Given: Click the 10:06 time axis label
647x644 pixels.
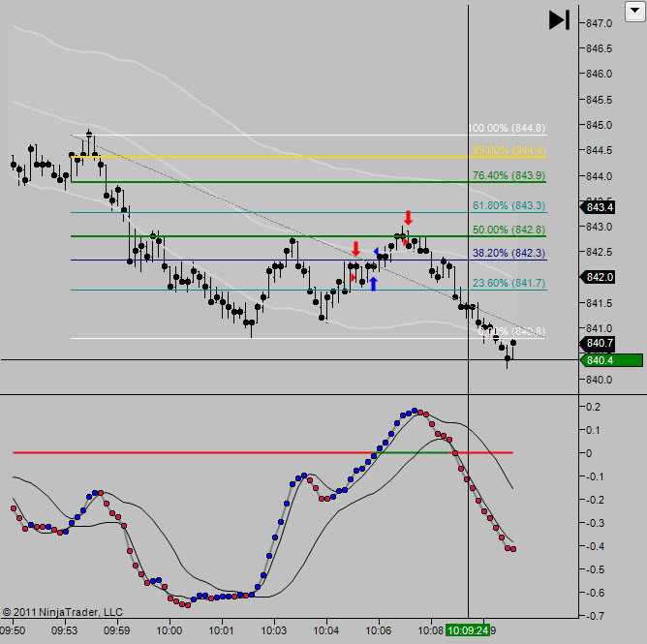Looking at the screenshot, I should coord(379,630).
